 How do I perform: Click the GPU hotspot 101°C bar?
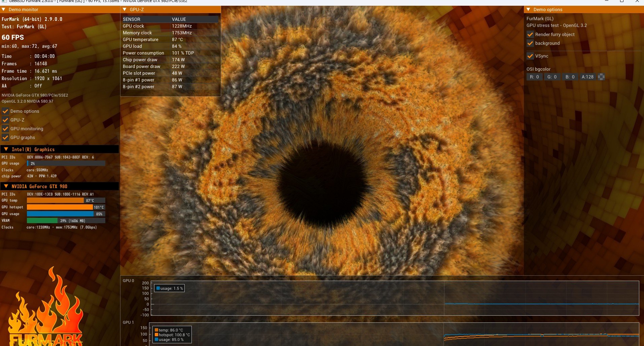[x=66, y=207]
